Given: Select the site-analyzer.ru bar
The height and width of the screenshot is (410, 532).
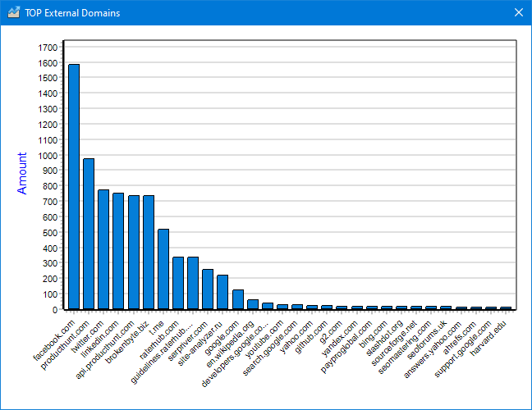Looking at the screenshot, I should coord(222,292).
